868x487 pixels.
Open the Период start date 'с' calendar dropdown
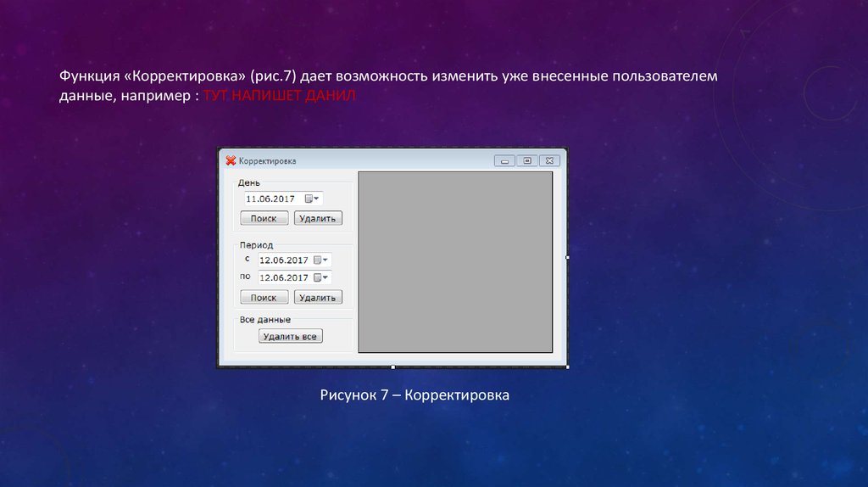coord(320,260)
